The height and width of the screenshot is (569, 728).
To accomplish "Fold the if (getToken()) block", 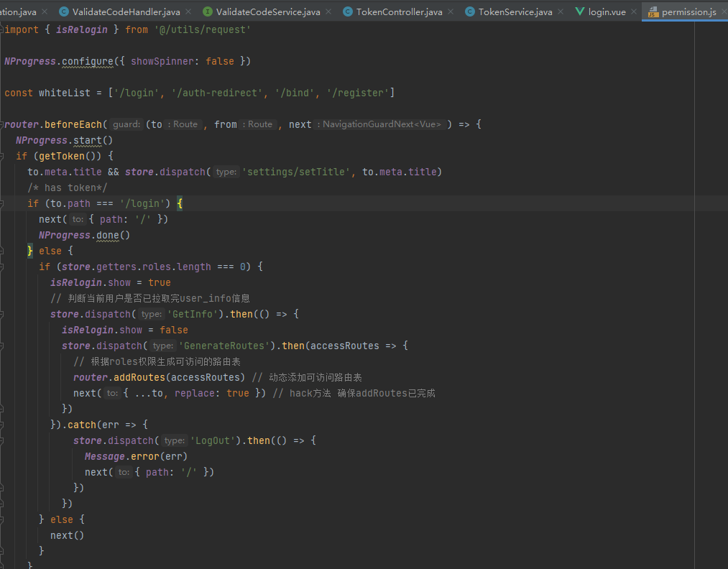I will pos(2,156).
